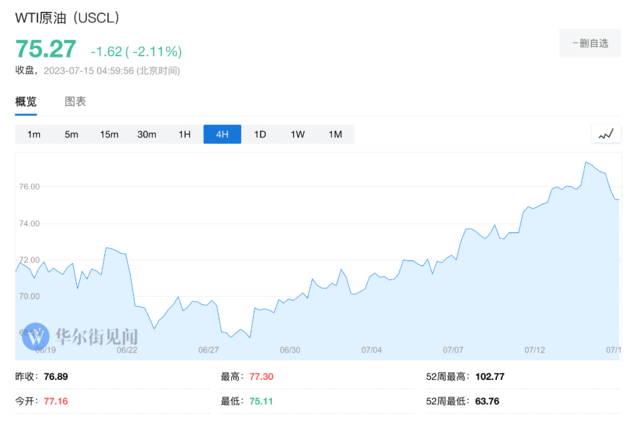
Task: Select the 1m timeframe
Action: (x=34, y=135)
